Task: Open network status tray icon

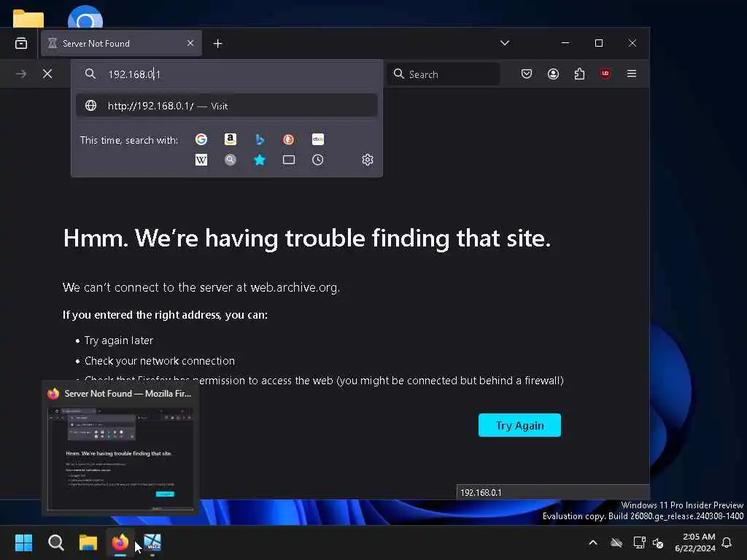Action: tap(639, 542)
